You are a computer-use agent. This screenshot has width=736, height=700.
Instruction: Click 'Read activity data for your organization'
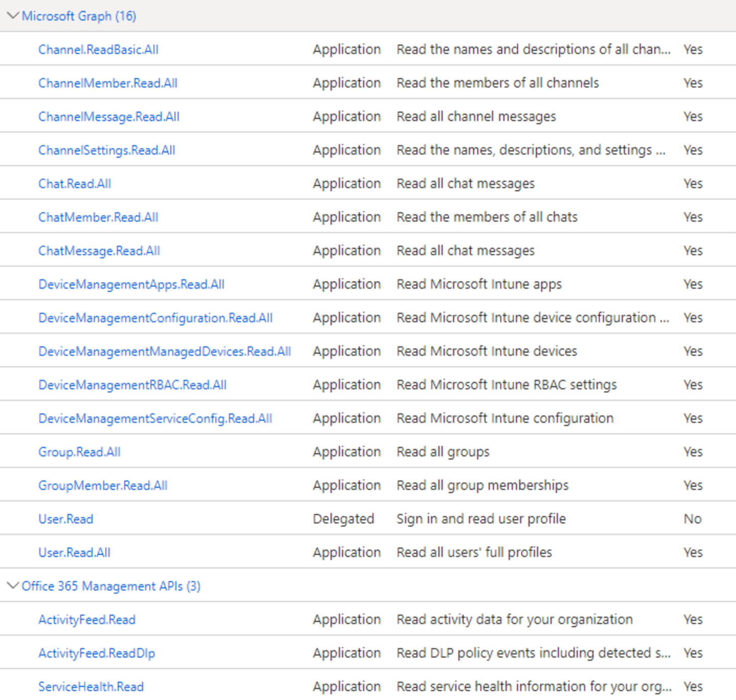[x=515, y=620]
